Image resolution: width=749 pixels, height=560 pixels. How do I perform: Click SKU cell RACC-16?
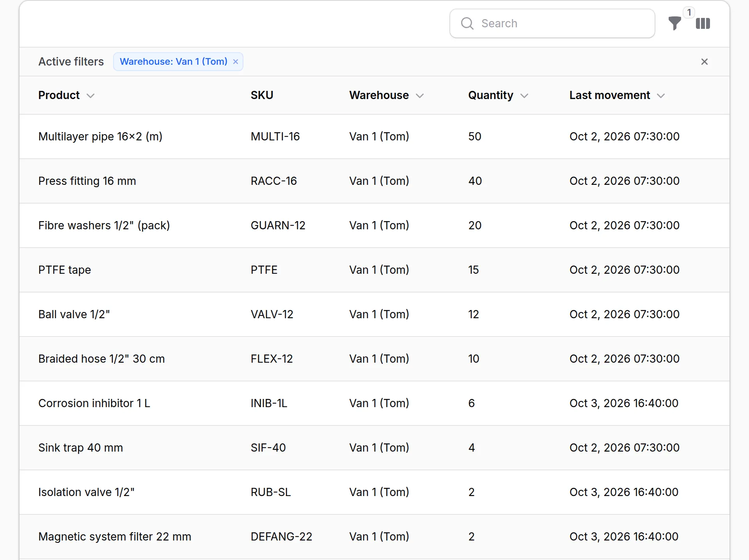click(274, 181)
